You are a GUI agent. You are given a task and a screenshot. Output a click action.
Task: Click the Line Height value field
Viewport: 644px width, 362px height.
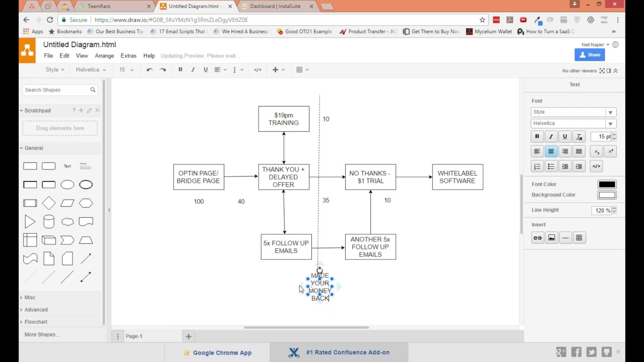pyautogui.click(x=601, y=211)
